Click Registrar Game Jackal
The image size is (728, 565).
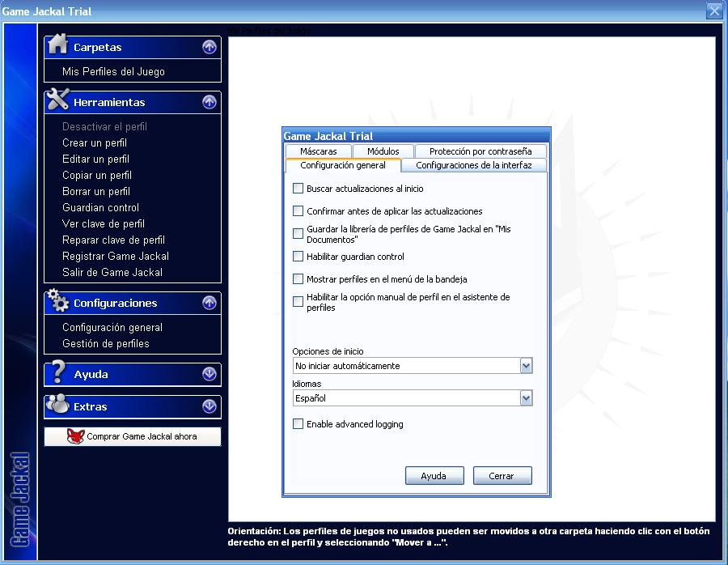115,257
